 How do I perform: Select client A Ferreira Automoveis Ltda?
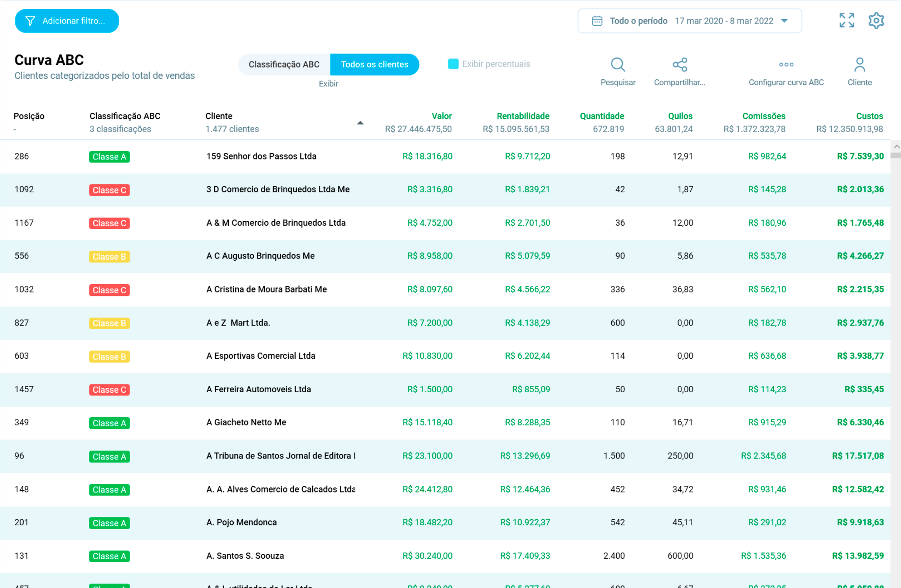click(259, 389)
